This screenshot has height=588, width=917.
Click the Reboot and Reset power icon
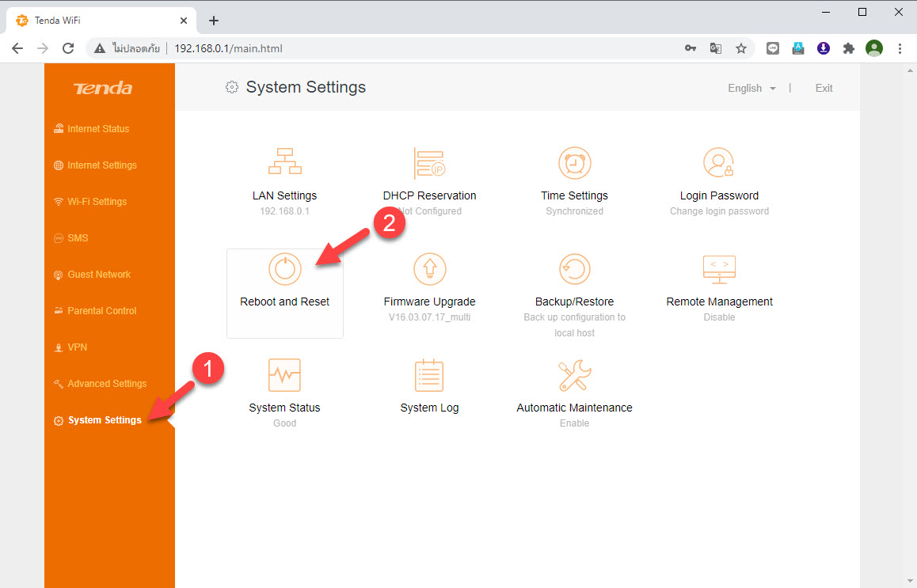[x=285, y=269]
